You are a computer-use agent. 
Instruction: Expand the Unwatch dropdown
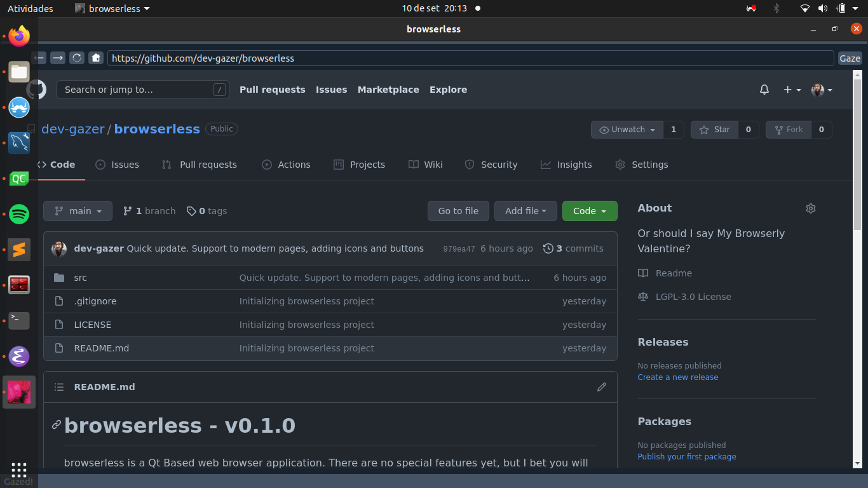[x=627, y=130]
